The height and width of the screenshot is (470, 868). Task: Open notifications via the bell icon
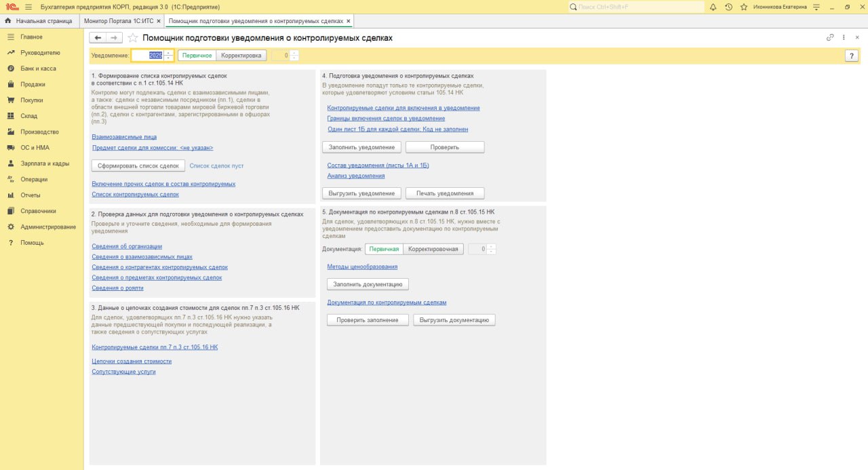click(x=715, y=7)
